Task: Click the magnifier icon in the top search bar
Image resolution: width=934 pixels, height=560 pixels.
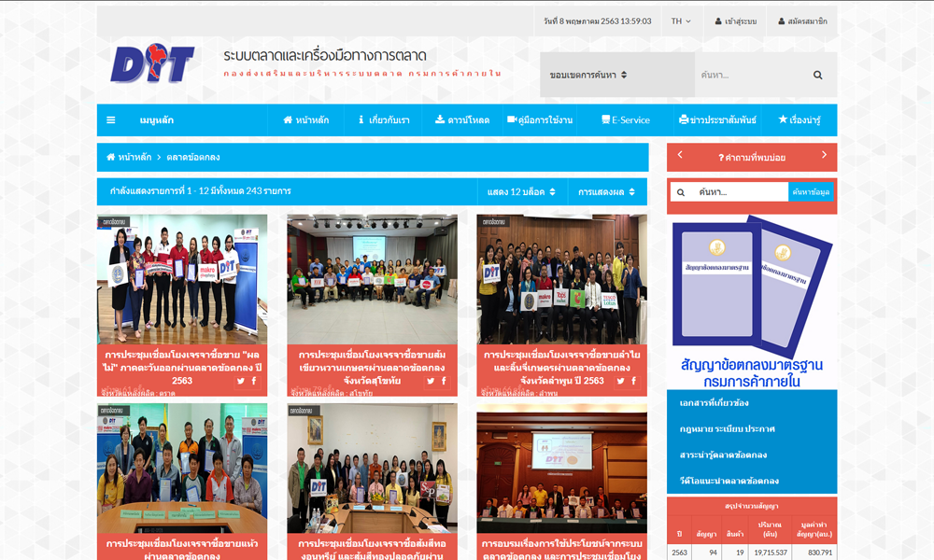Action: 818,75
